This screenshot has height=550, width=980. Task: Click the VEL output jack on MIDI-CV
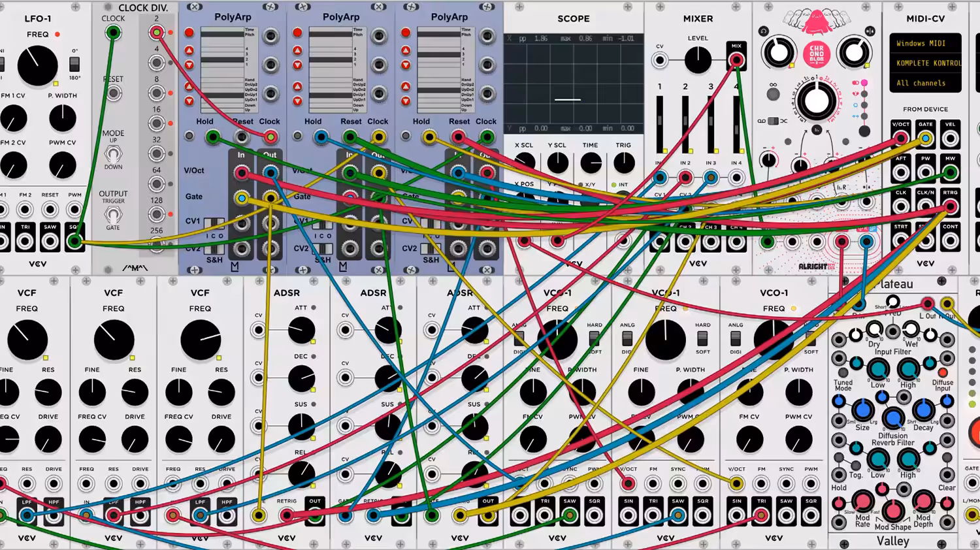pos(950,138)
